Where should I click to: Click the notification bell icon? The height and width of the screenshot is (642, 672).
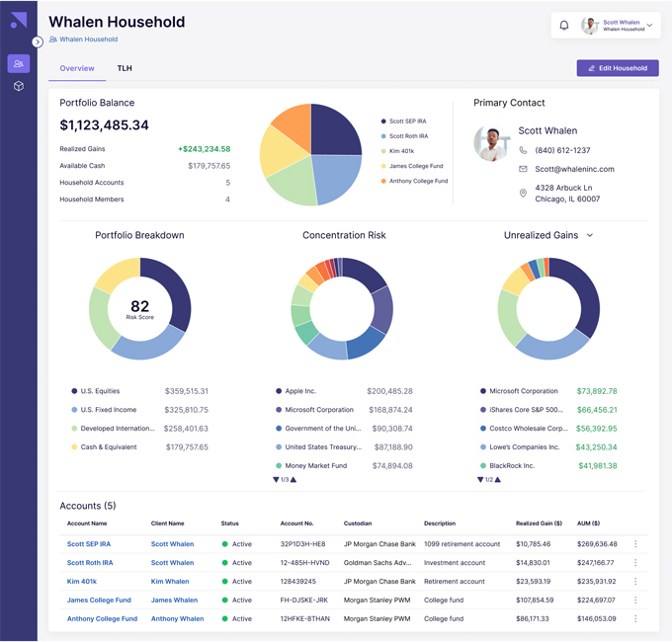tap(564, 26)
